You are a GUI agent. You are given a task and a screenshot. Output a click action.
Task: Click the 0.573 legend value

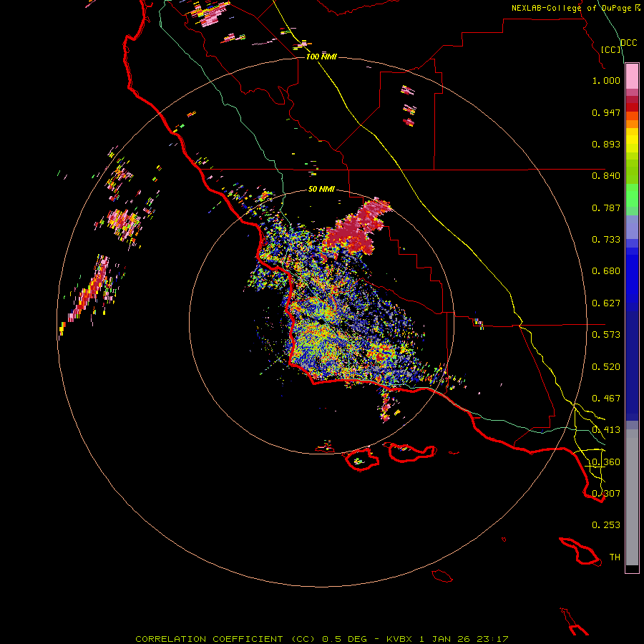[x=606, y=335]
